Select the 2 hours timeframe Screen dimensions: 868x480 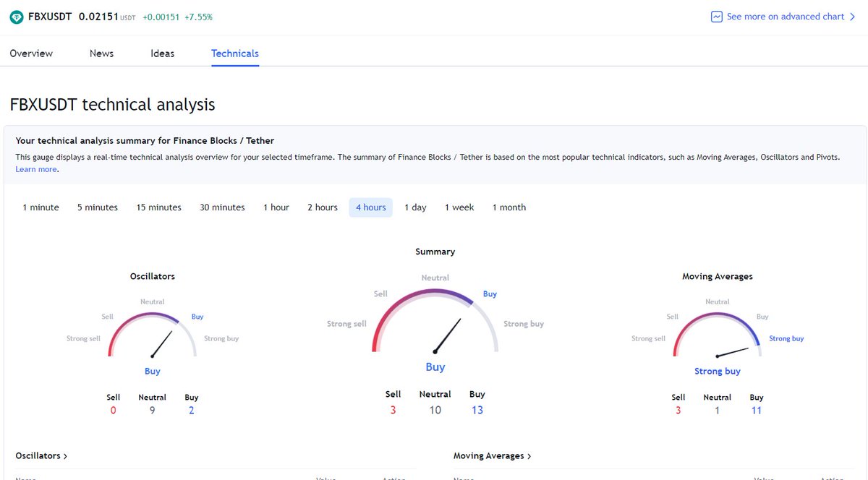[323, 207]
